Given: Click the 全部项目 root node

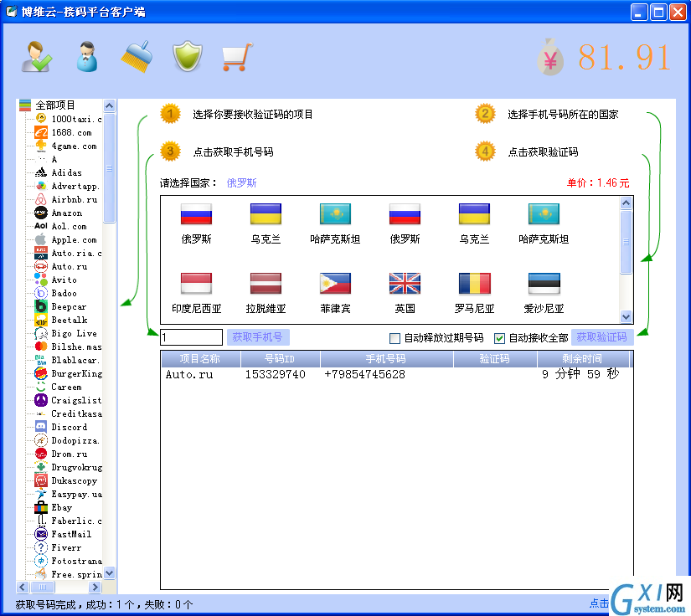Looking at the screenshot, I should click(x=54, y=105).
